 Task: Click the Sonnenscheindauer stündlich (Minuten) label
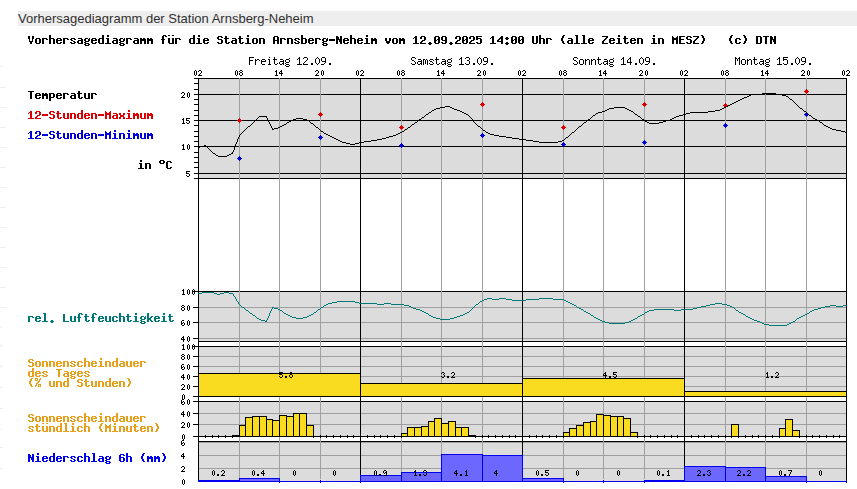(x=94, y=423)
